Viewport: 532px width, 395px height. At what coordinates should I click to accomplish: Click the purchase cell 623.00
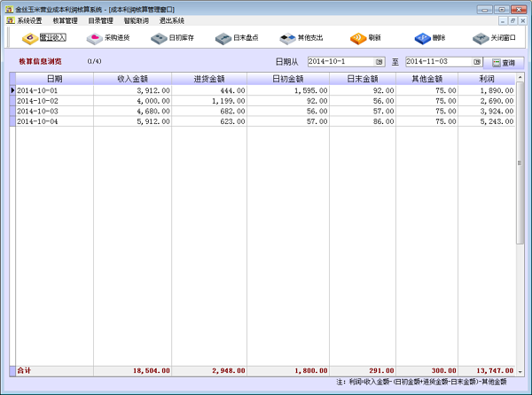(x=209, y=121)
